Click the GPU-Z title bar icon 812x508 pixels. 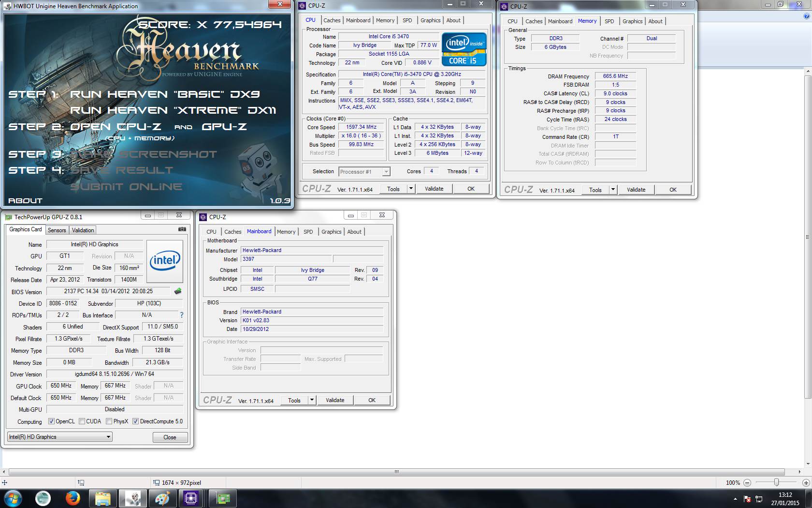click(x=8, y=217)
